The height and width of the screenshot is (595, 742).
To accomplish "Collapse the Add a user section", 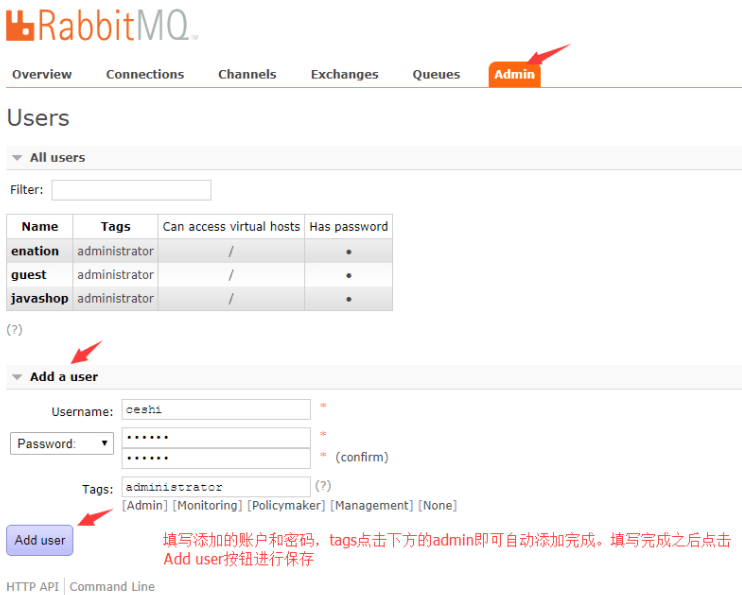I will coord(64,377).
